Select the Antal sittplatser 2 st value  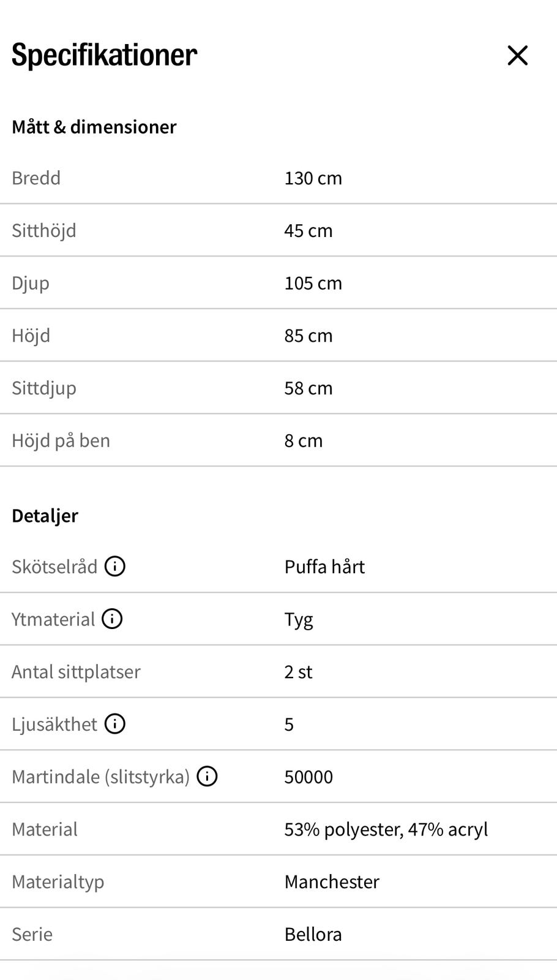[298, 672]
